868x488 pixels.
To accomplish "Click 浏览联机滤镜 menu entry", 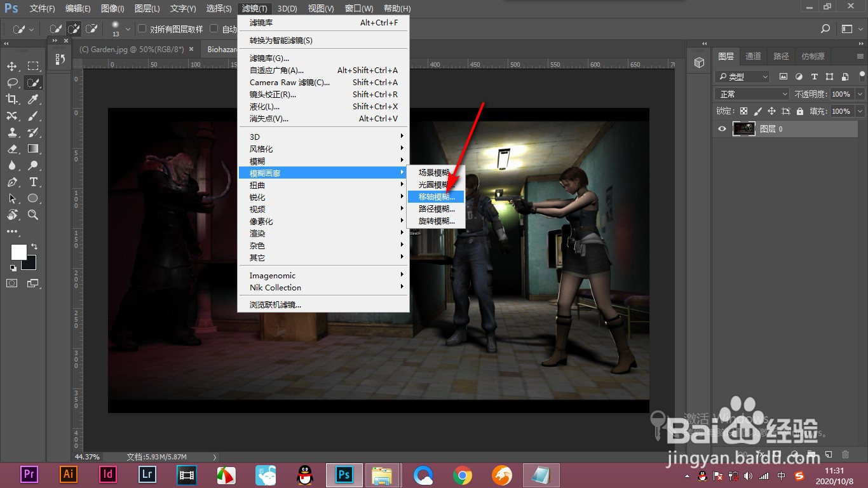I will (x=323, y=305).
